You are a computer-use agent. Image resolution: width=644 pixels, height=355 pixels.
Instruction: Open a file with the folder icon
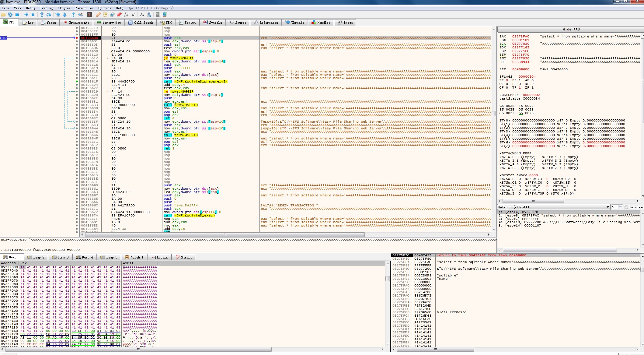(x=3, y=15)
